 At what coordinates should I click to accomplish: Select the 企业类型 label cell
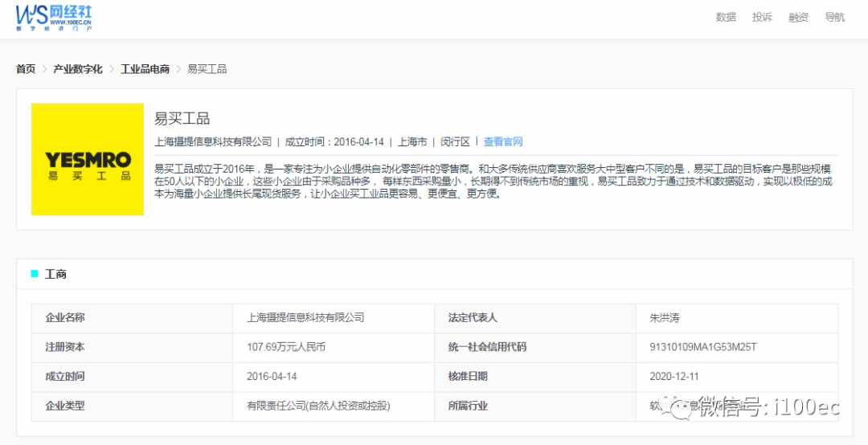[x=133, y=406]
